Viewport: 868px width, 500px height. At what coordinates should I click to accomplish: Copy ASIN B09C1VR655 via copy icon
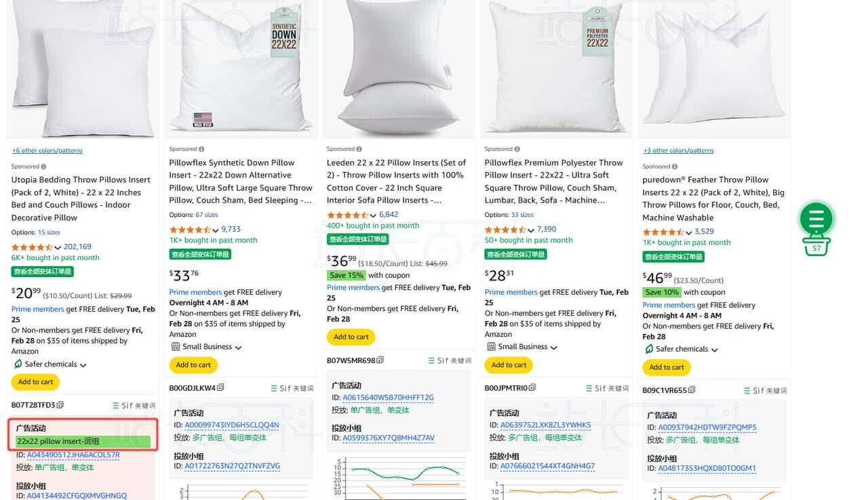point(692,390)
